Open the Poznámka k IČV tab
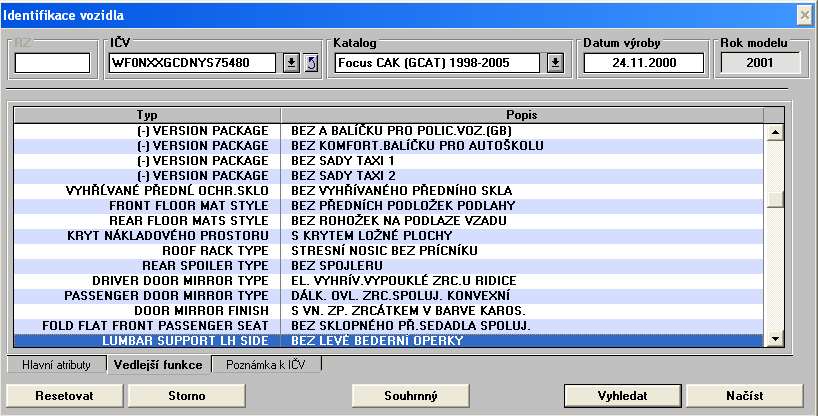 (x=266, y=365)
